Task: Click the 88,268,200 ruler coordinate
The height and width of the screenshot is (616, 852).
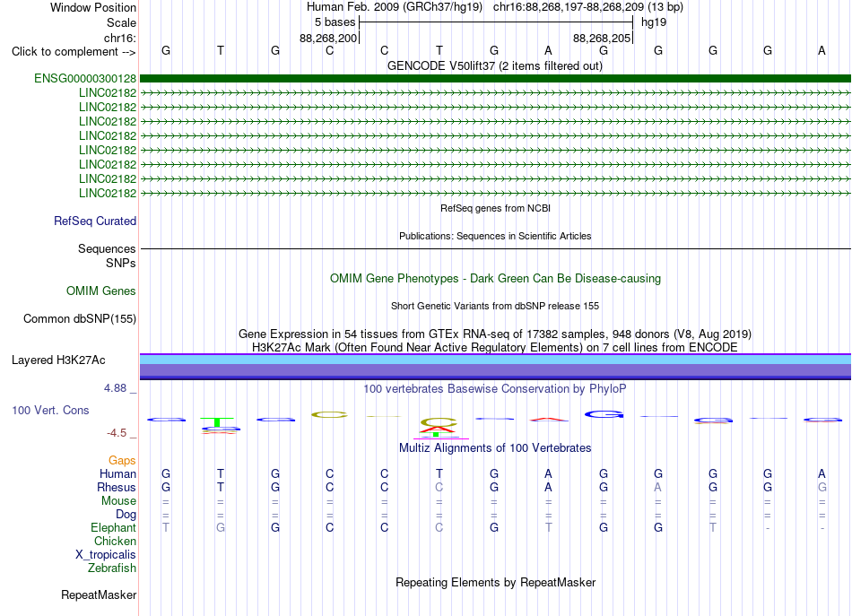Action: coord(328,38)
